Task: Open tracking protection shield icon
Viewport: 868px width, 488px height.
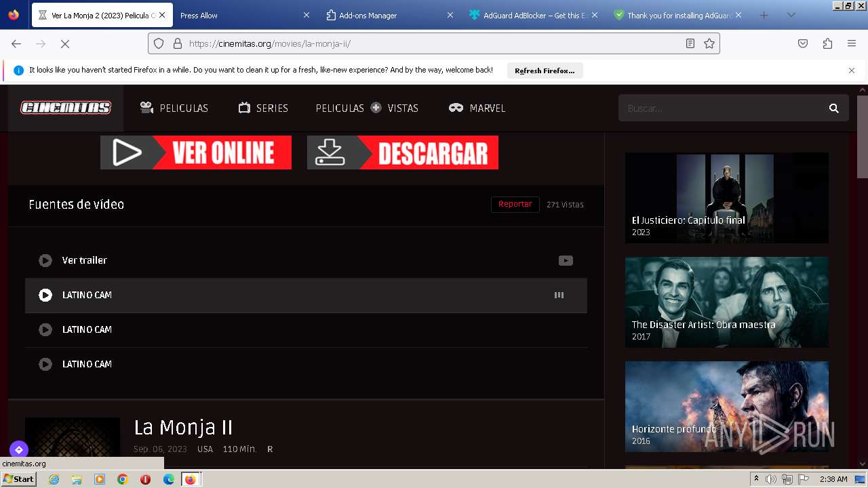Action: [x=159, y=43]
